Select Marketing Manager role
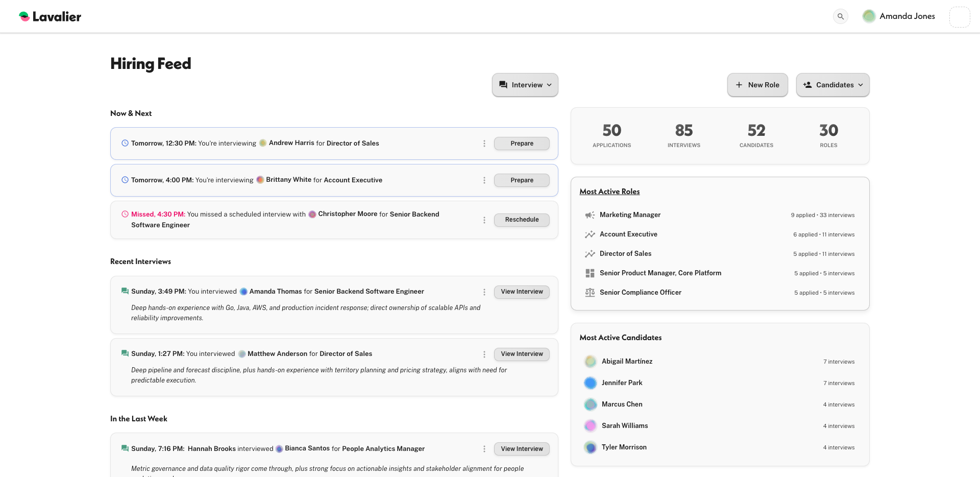 tap(630, 215)
